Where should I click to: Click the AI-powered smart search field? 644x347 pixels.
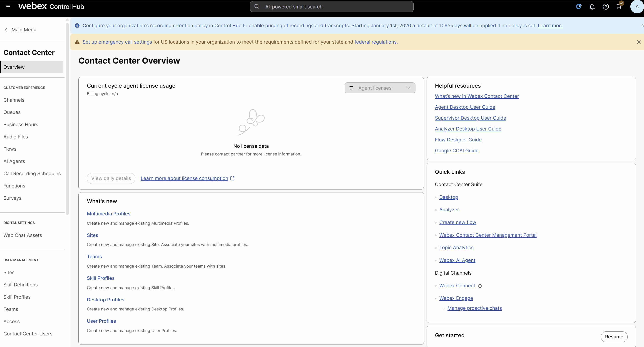coord(331,7)
